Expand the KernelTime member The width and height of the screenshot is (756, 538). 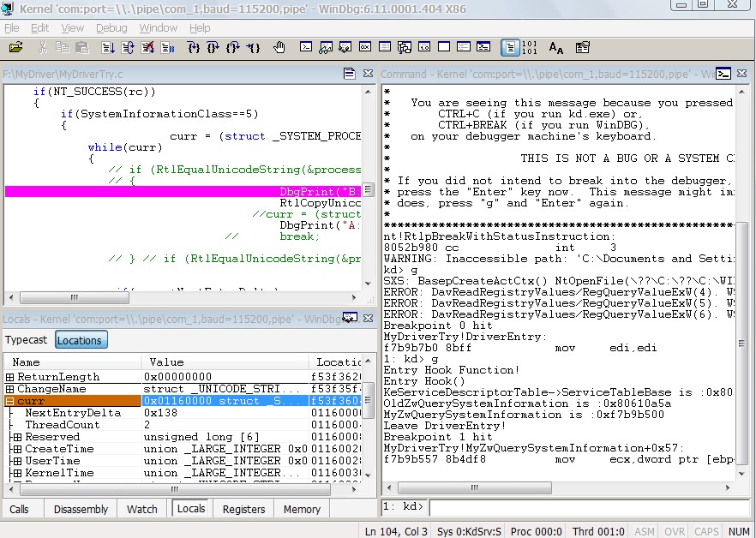point(17,473)
